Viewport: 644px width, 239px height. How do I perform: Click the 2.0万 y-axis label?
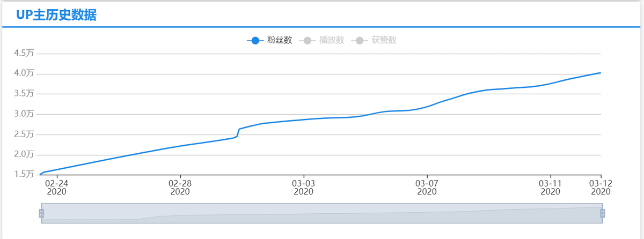point(24,154)
